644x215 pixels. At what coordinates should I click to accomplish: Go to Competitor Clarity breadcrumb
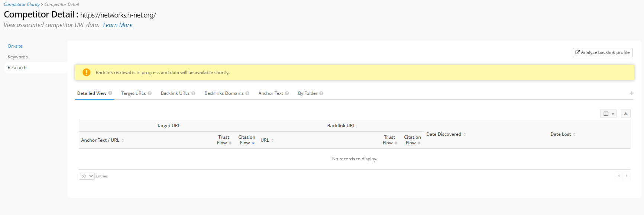coord(22,4)
